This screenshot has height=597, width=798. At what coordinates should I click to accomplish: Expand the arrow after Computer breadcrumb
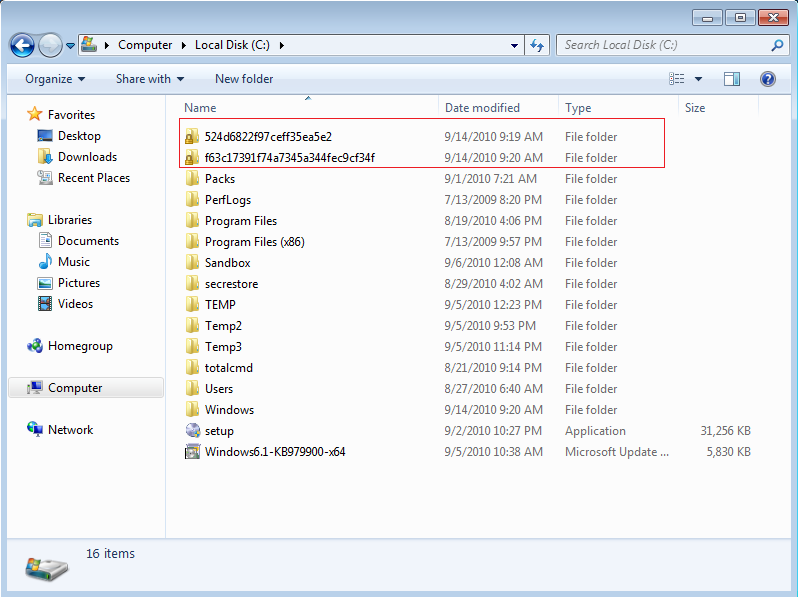184,45
